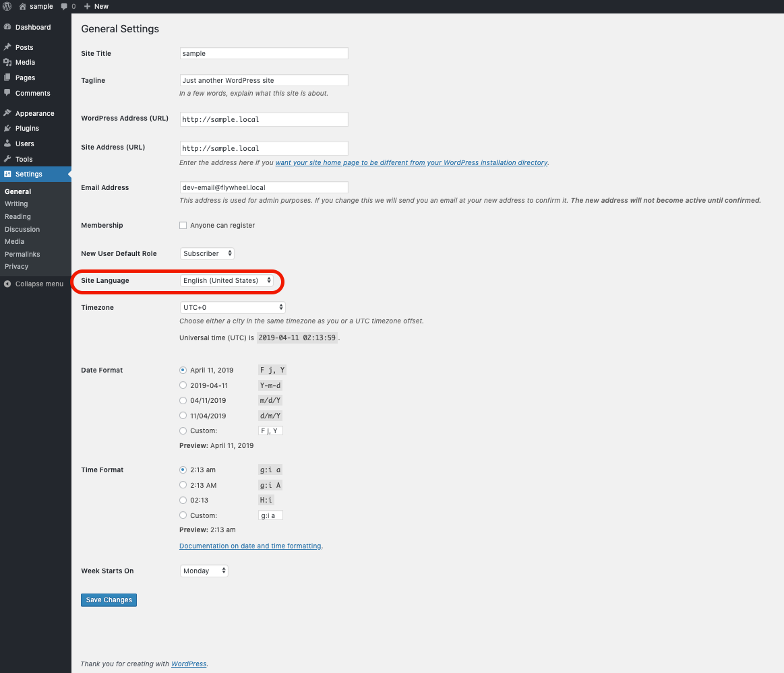This screenshot has width=784, height=673.
Task: Click the home icon beside sample
Action: 22,7
